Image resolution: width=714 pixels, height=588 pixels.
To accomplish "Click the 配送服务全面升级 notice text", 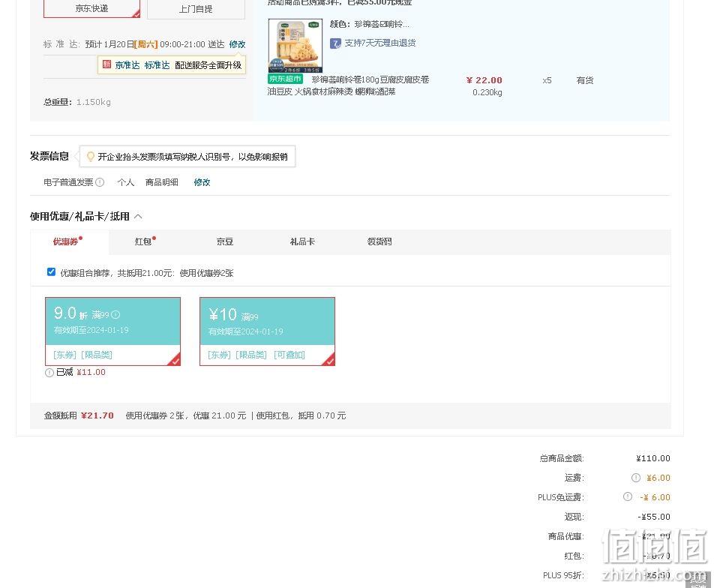I will [208, 65].
